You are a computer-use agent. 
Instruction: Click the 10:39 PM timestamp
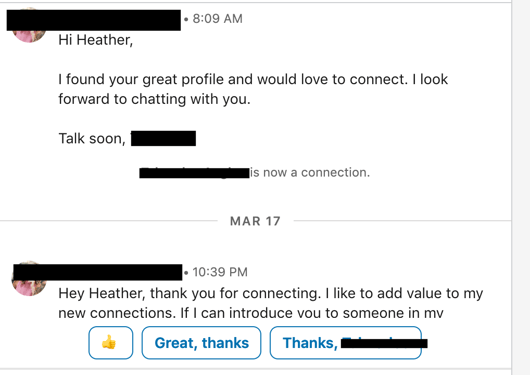220,272
